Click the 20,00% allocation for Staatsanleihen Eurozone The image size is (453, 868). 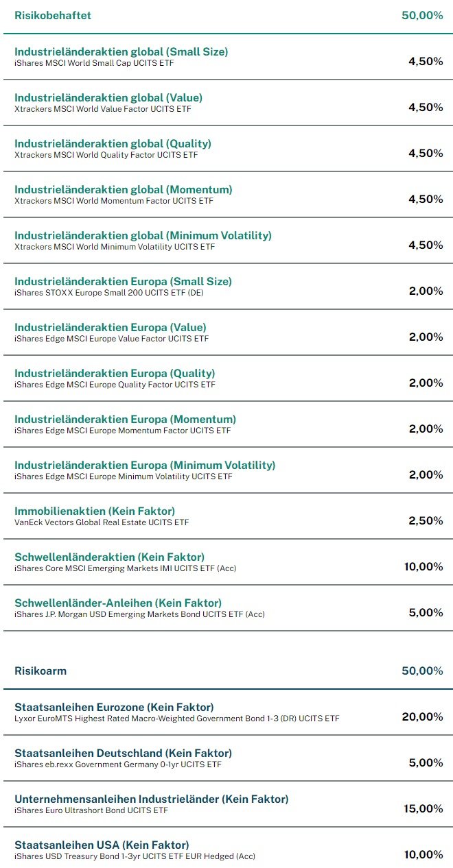(422, 716)
